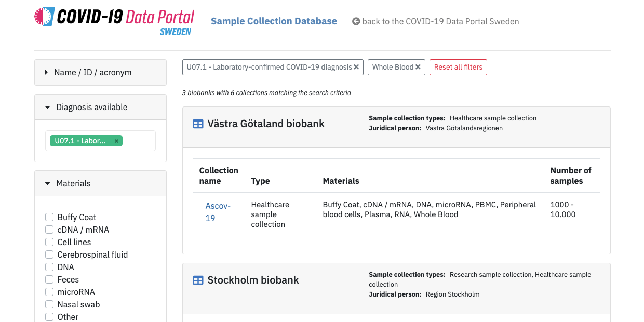Remove the U07.1 diagnosis filter chip
This screenshot has width=644, height=322.
pyautogui.click(x=356, y=67)
